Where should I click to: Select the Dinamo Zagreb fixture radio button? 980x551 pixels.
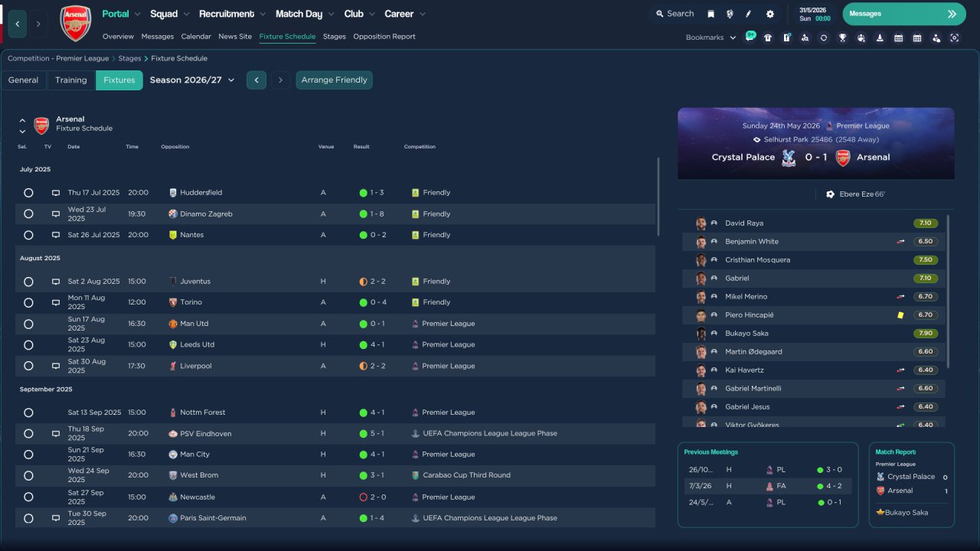pyautogui.click(x=28, y=214)
